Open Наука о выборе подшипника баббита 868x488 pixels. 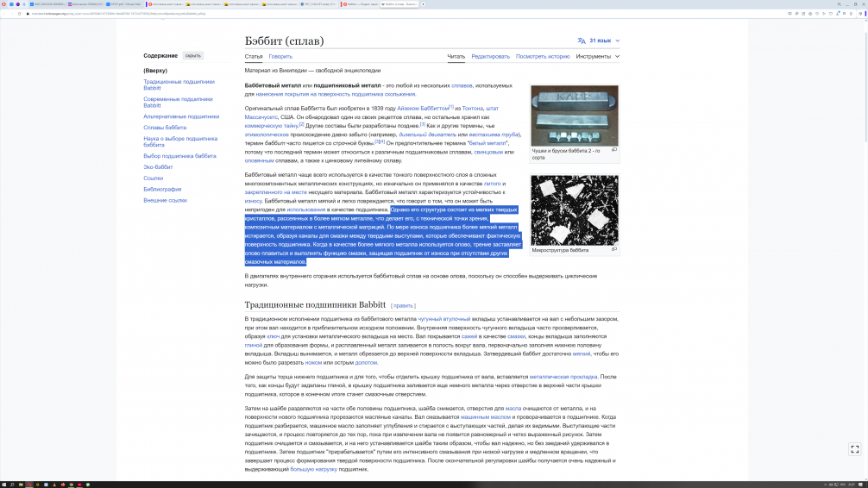[x=180, y=141]
